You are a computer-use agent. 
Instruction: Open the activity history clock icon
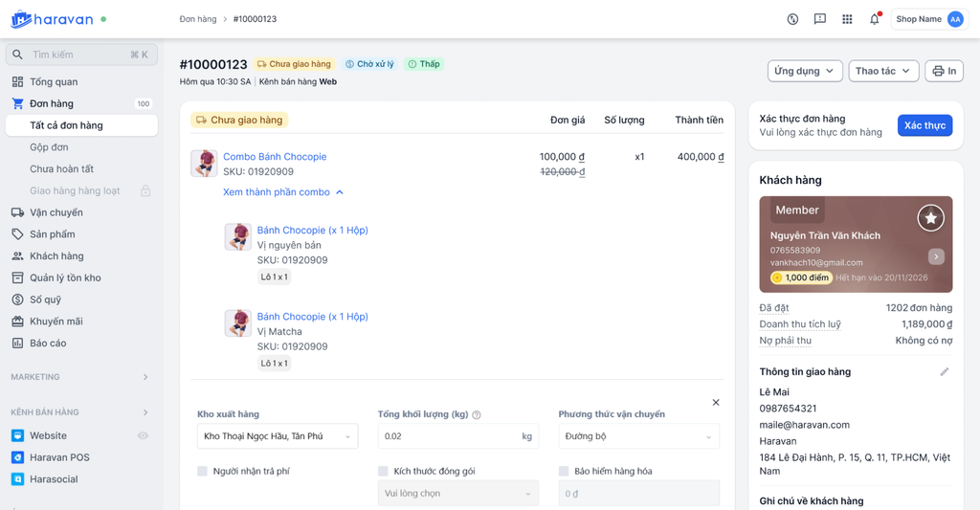point(792,19)
